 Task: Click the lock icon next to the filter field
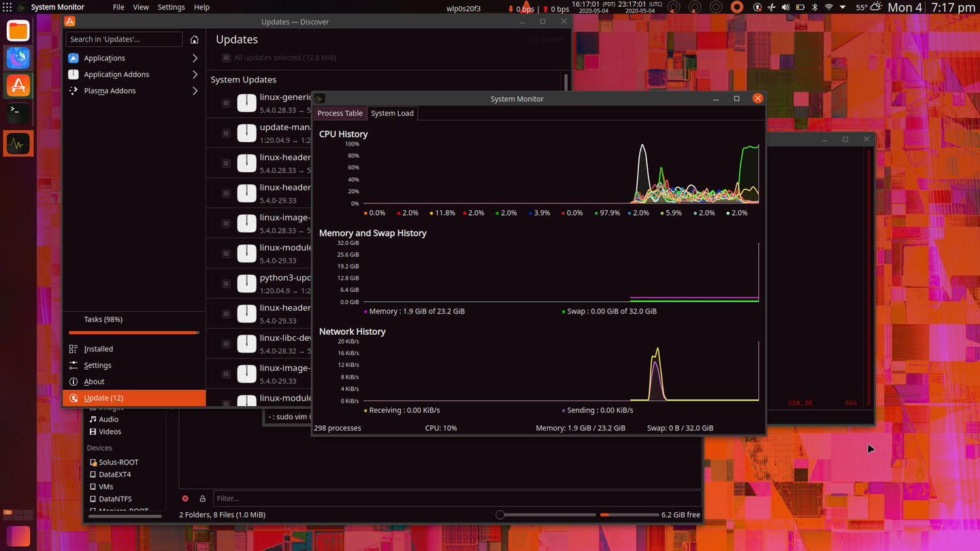(202, 499)
